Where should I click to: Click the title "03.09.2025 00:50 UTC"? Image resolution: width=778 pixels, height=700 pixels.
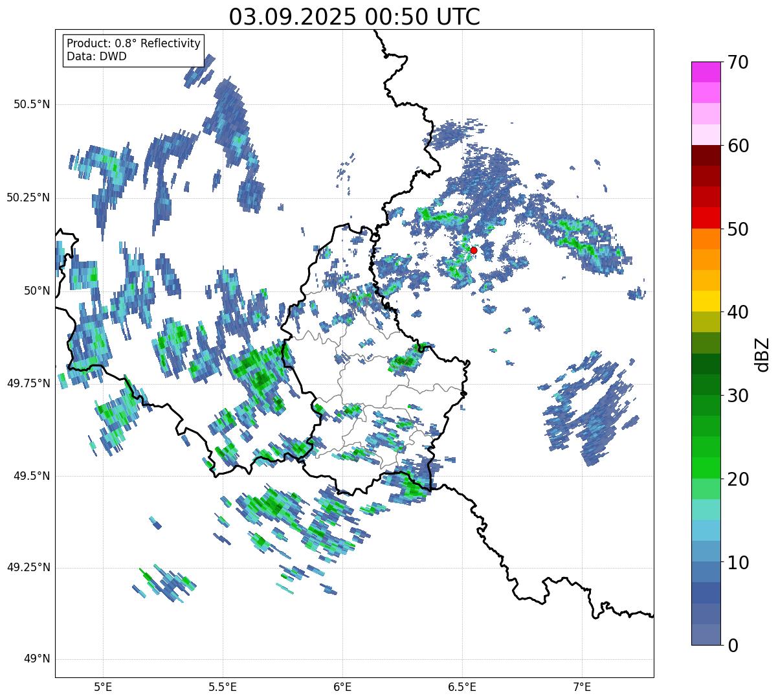point(355,17)
